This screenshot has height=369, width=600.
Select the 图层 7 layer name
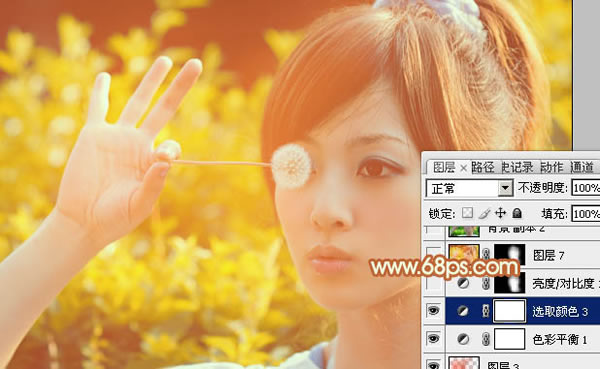pyautogui.click(x=548, y=255)
